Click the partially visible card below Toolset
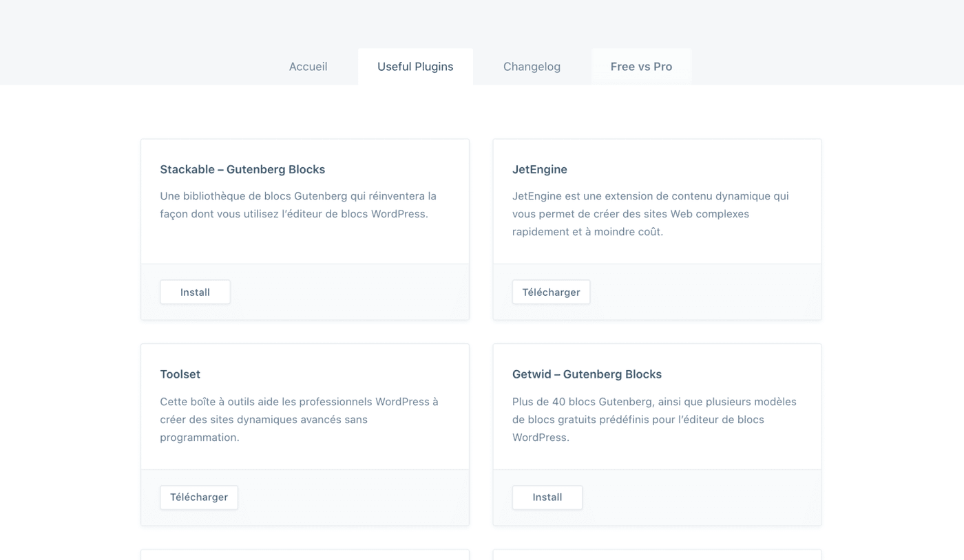The image size is (964, 560). 305,554
